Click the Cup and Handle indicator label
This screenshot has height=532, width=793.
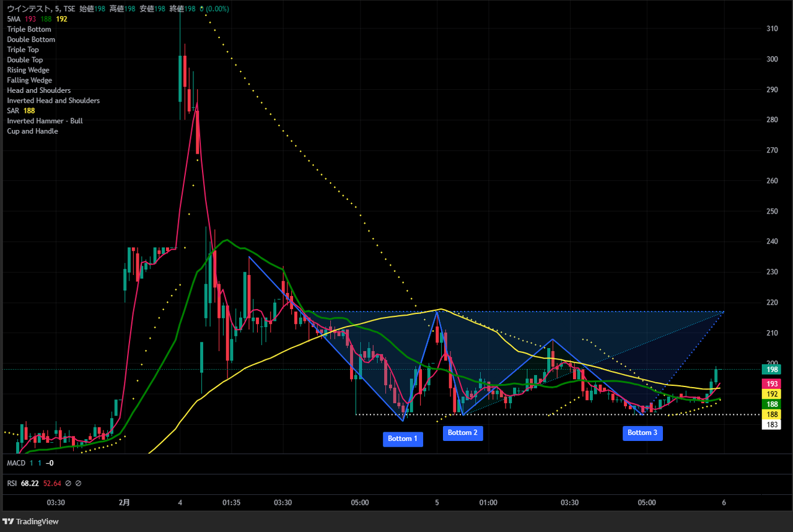tap(32, 131)
